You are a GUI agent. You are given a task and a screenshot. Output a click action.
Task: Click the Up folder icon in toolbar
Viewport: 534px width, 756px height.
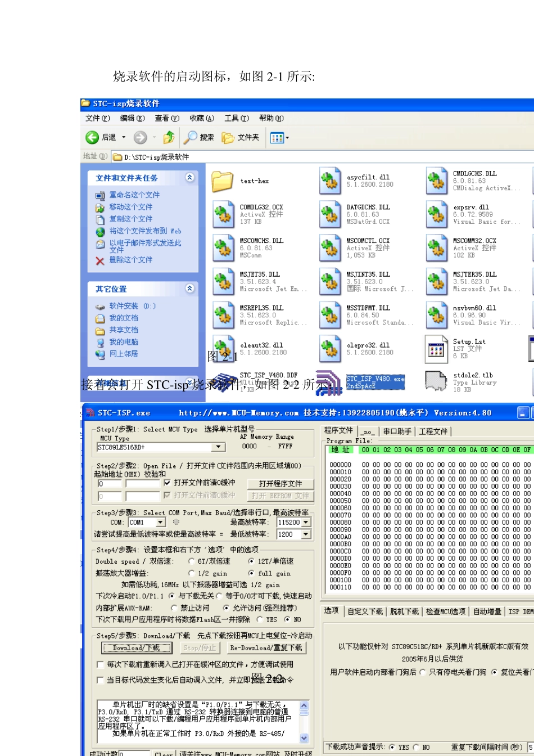[x=169, y=137]
